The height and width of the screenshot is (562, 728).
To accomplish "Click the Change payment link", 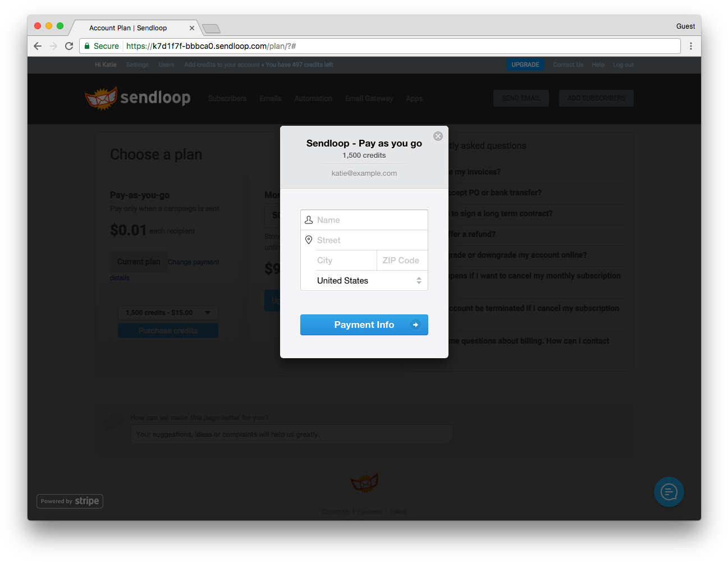I will click(x=193, y=262).
